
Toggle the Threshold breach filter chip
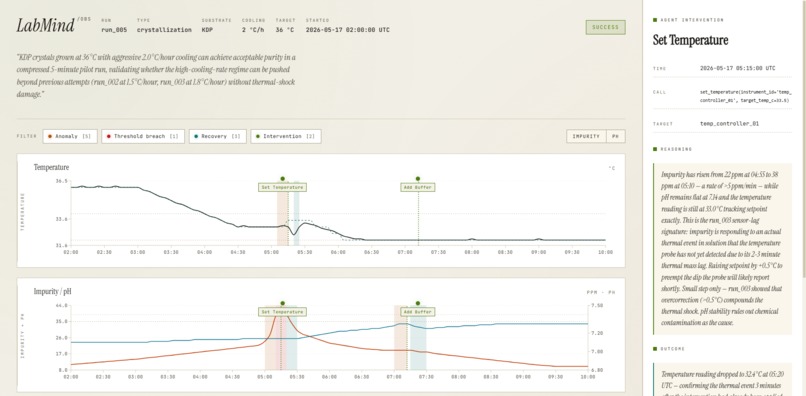(x=143, y=136)
